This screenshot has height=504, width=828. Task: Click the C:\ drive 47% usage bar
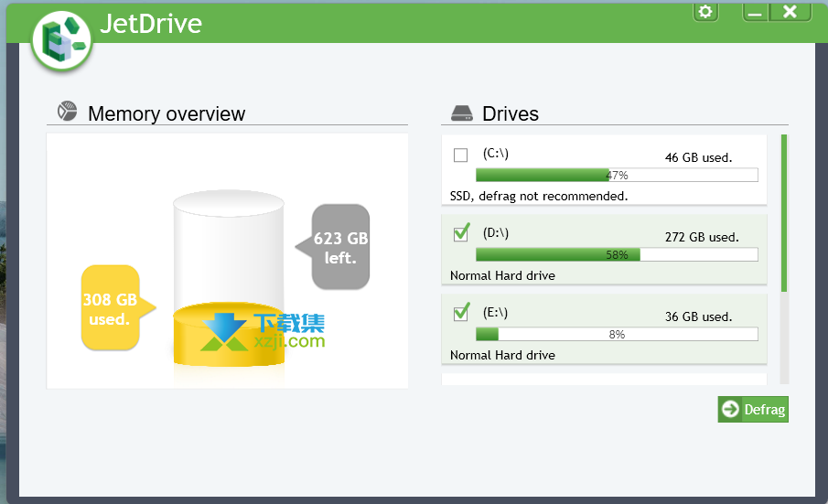tap(617, 176)
